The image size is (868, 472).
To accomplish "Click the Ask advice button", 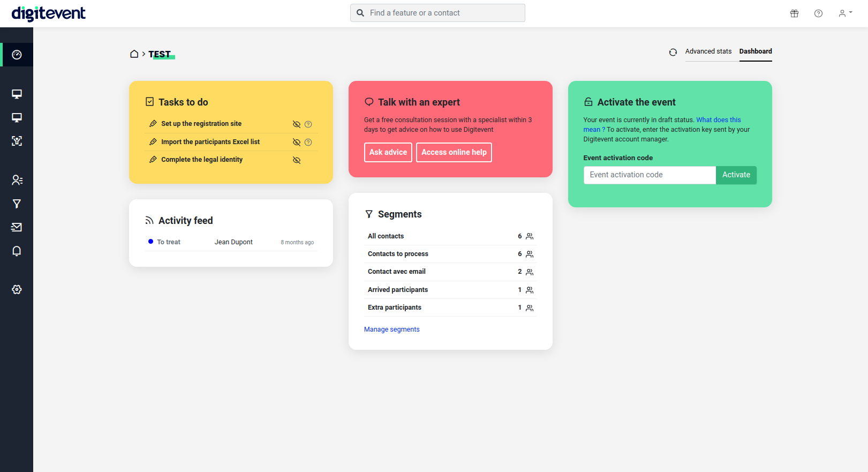I will 388,152.
